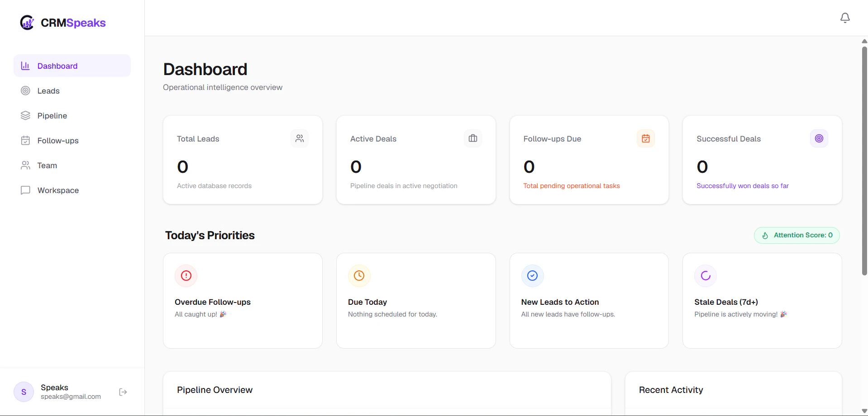This screenshot has width=868, height=416.
Task: Click the page scrollbar thumb
Action: (864, 161)
